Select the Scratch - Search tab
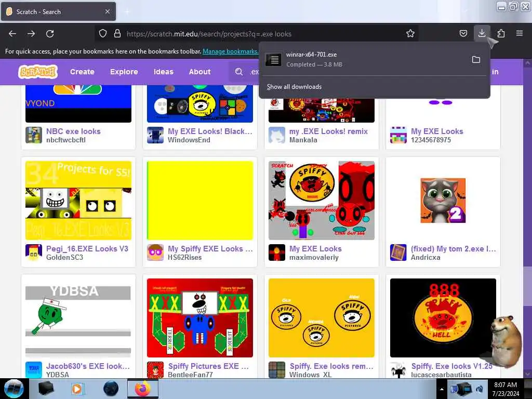Viewport: 532px width, 399px height. tap(58, 11)
